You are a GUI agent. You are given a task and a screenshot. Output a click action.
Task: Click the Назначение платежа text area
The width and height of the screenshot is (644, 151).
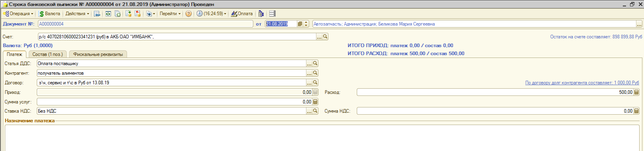coord(322,138)
